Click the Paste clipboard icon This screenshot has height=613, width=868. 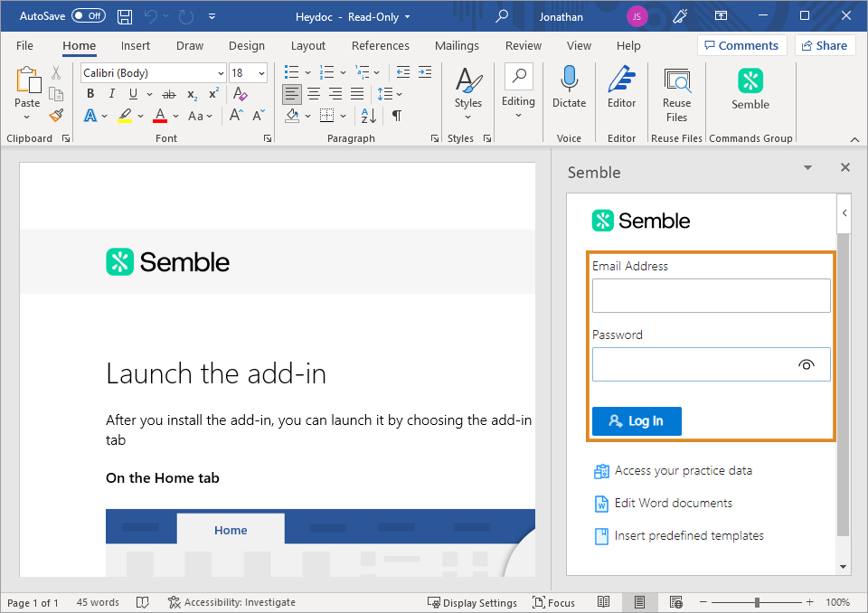(x=28, y=80)
